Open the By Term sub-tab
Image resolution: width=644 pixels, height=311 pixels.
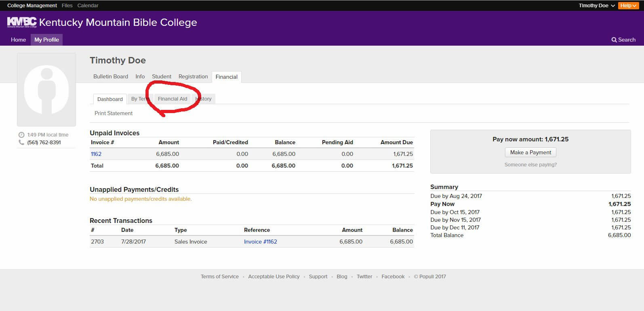140,99
